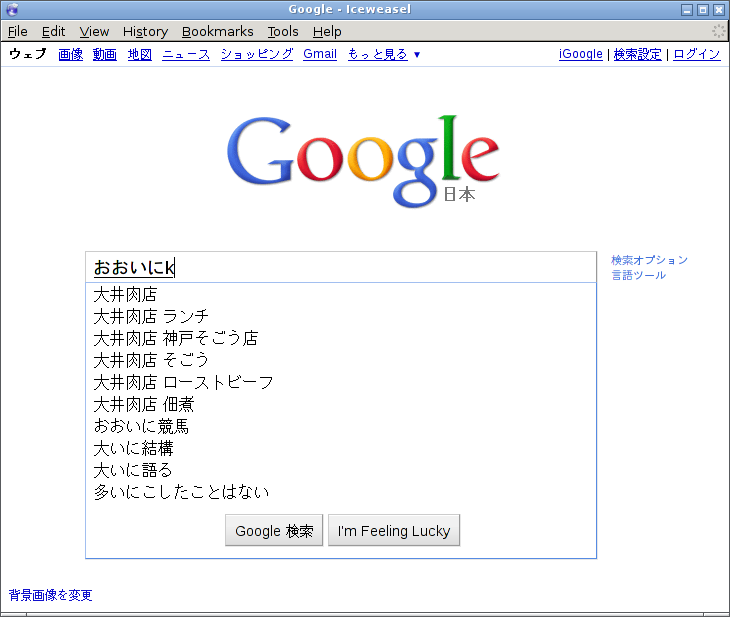Expand the もっと見る dropdown
Viewport: 730px width, 617px height.
(384, 54)
